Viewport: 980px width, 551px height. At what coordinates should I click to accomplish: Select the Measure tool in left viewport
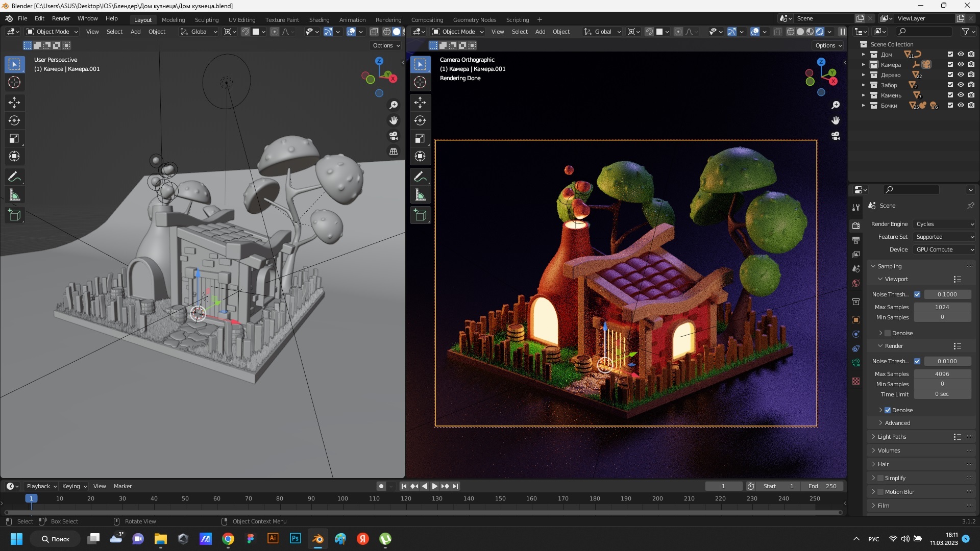(14, 195)
